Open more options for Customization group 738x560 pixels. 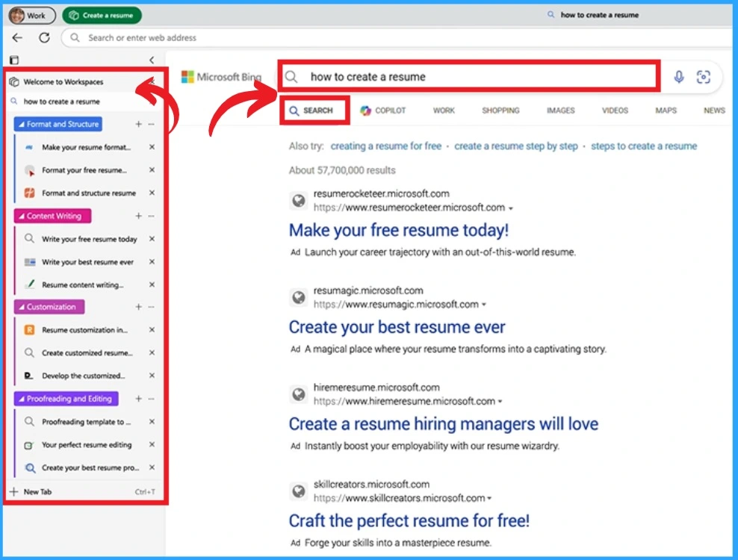click(x=152, y=307)
